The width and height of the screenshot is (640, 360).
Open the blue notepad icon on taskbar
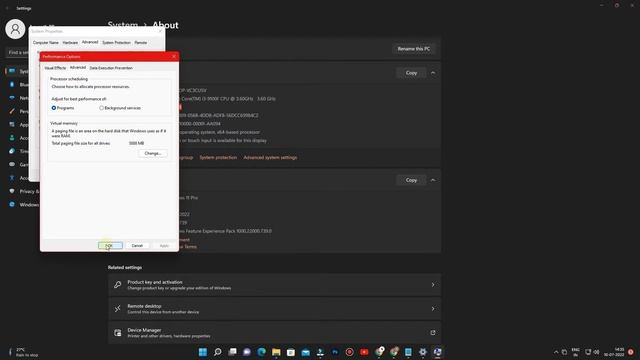tap(408, 352)
